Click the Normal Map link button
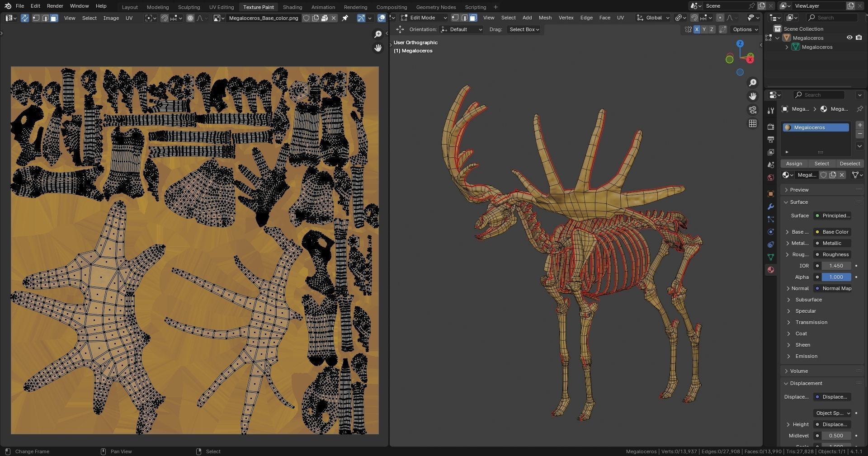Viewport: 868px width, 456px height. 832,288
